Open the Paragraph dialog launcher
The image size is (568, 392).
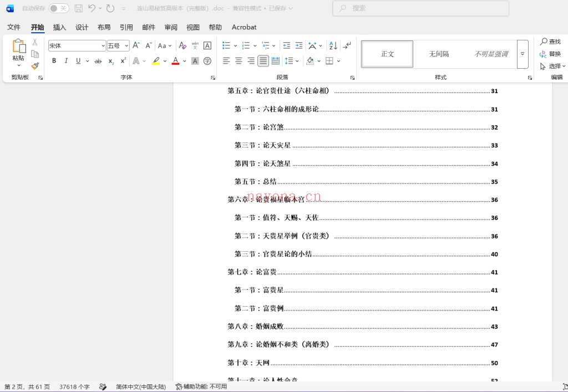click(352, 78)
